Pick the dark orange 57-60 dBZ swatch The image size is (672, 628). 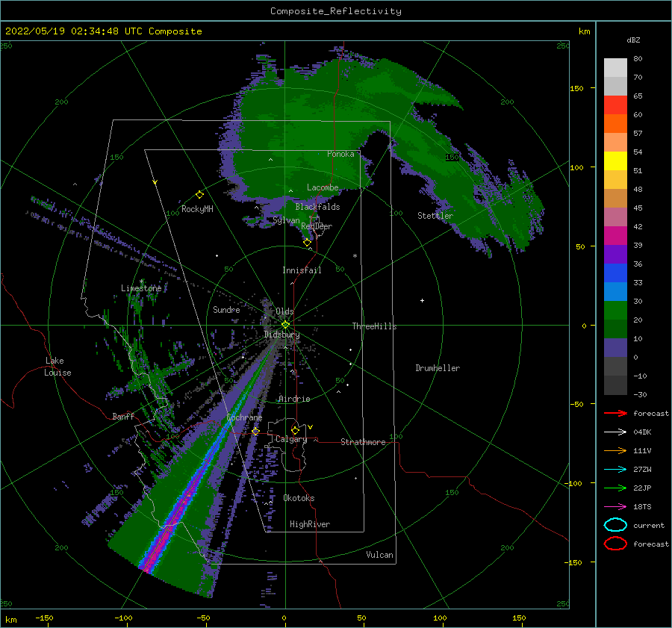[x=615, y=124]
